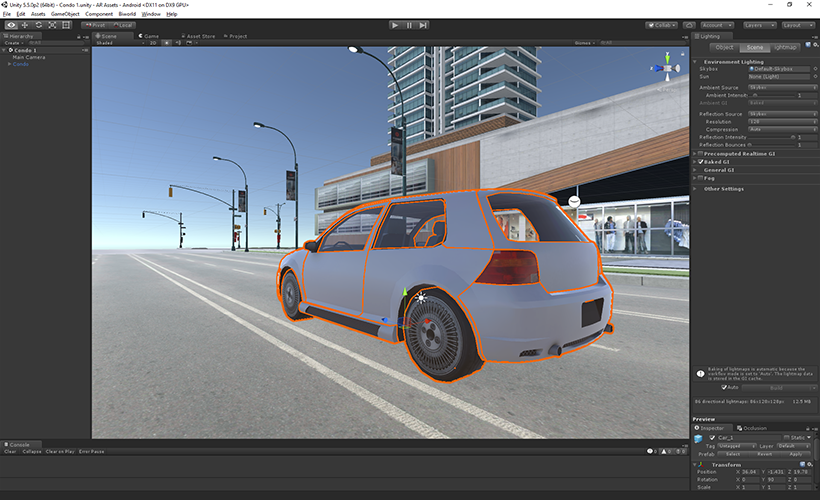The height and width of the screenshot is (500, 820).
Task: Select the Move tool in the toolbar
Action: click(x=25, y=25)
